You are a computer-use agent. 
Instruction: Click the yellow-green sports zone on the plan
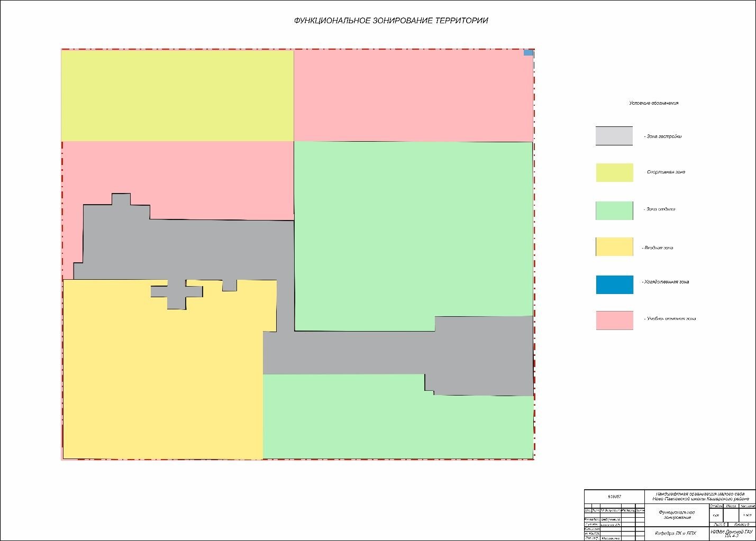tap(177, 95)
